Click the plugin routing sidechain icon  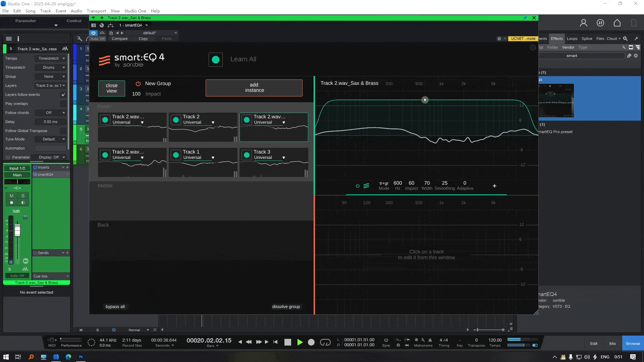(x=110, y=25)
